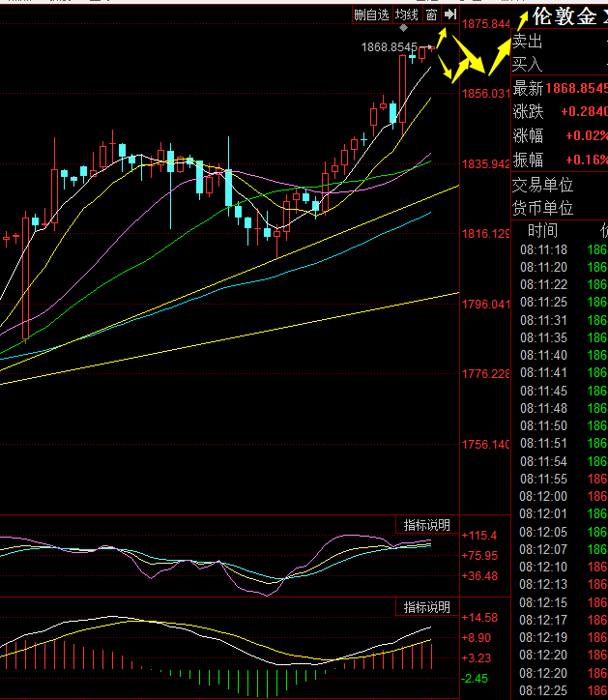The height and width of the screenshot is (700, 608).
Task: Click the gray diamond marker above candles
Action: 403,27
